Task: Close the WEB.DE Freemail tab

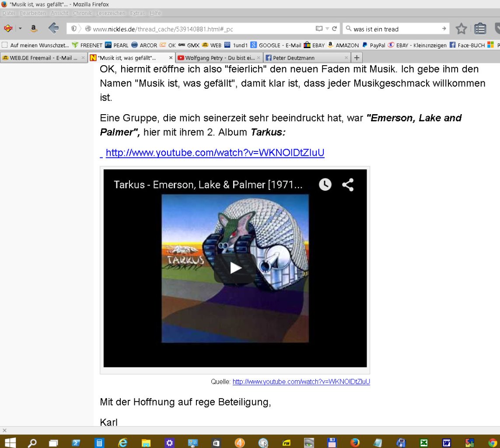Action: click(83, 58)
